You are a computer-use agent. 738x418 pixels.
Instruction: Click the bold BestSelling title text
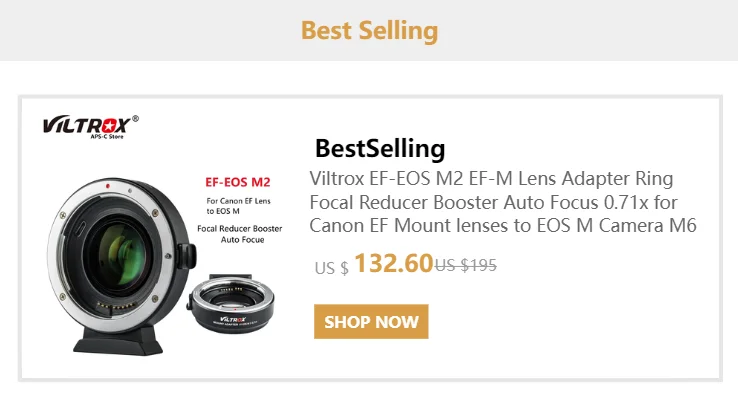(379, 149)
